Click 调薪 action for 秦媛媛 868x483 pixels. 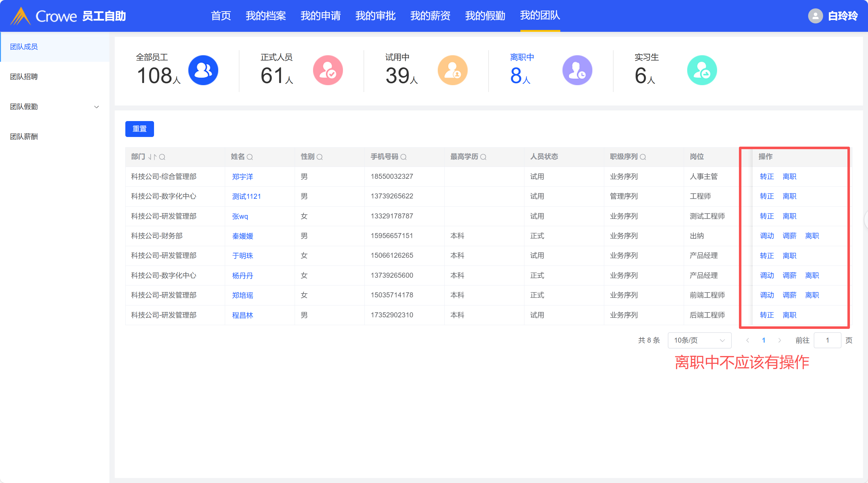point(789,236)
